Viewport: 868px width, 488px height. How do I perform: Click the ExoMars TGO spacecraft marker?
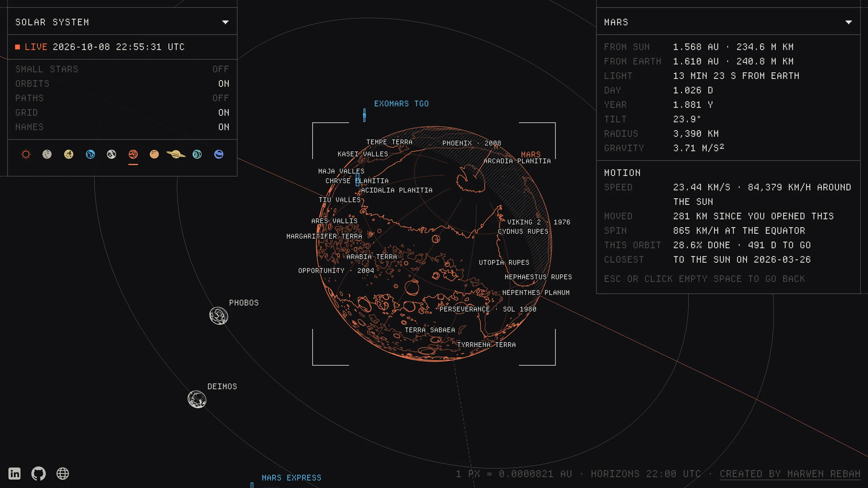pyautogui.click(x=364, y=115)
